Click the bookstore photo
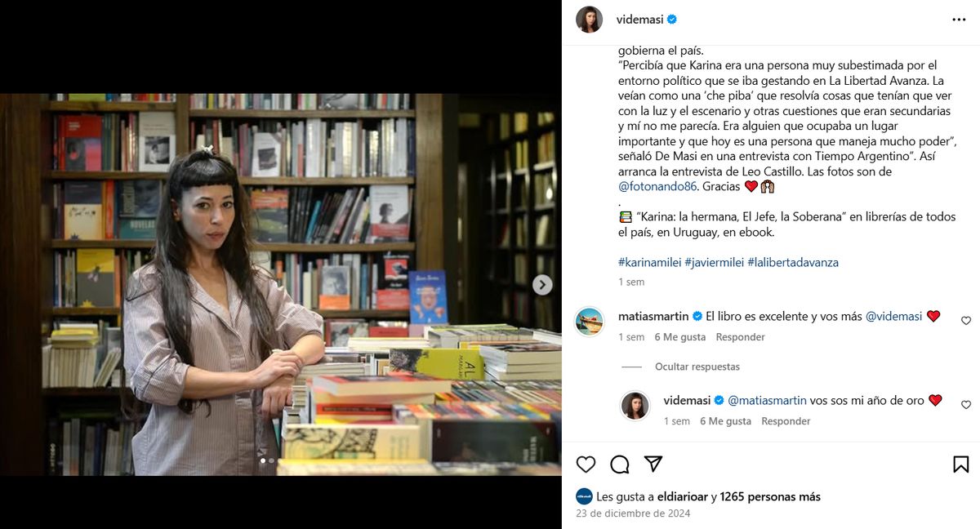Image resolution: width=980 pixels, height=529 pixels. (281, 284)
